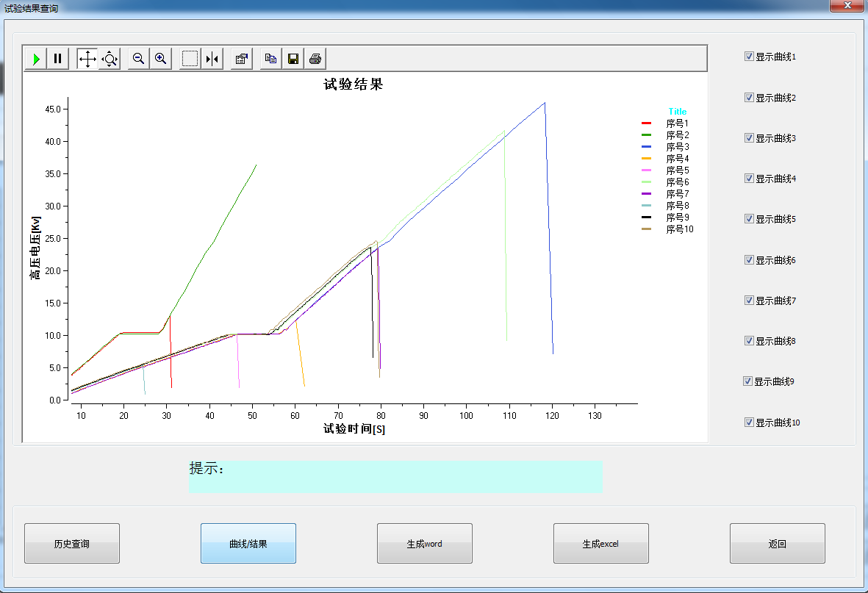Click the 生成word button
Image resolution: width=868 pixels, height=593 pixels.
click(425, 544)
